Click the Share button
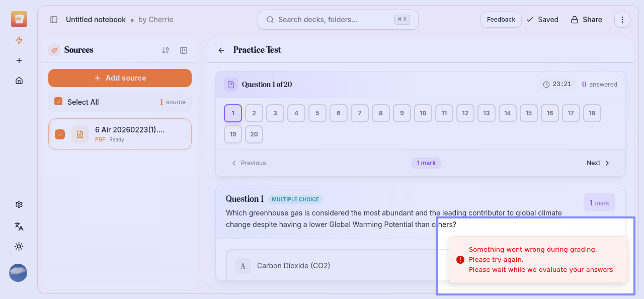The width and height of the screenshot is (644, 299). click(x=586, y=20)
